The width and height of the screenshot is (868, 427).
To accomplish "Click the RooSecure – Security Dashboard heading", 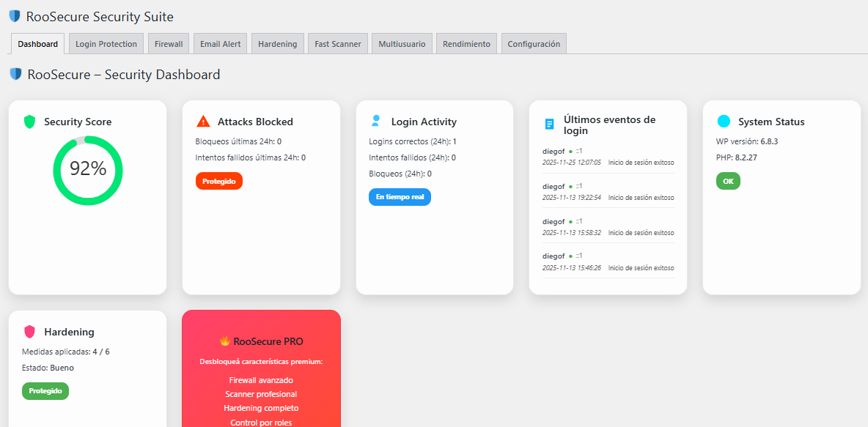I will 124,74.
